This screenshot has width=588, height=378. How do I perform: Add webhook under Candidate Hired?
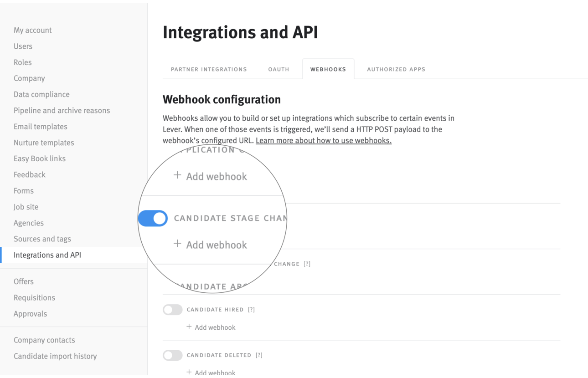coord(211,327)
